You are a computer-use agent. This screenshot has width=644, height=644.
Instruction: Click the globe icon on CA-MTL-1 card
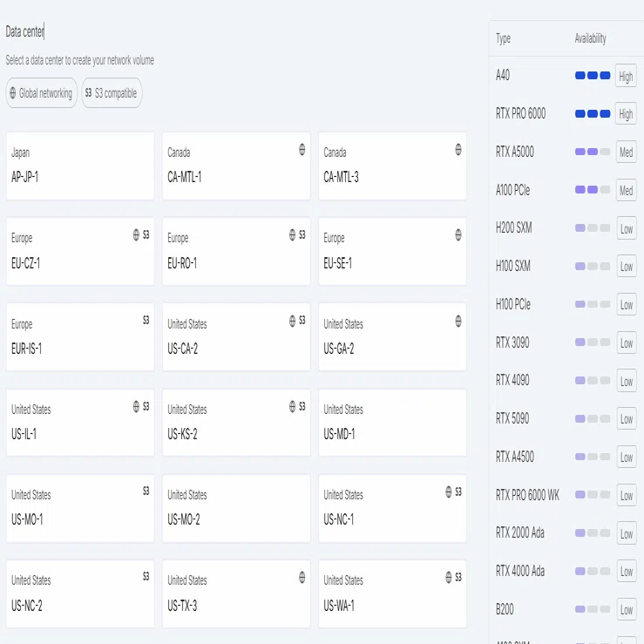pos(302,150)
